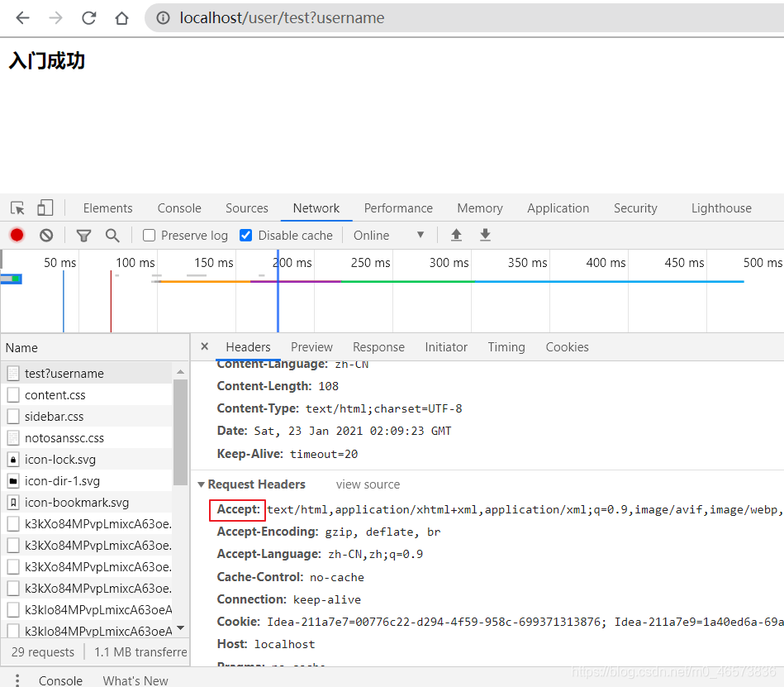This screenshot has width=784, height=687.
Task: Activate the inspect element picker icon
Action: click(17, 208)
